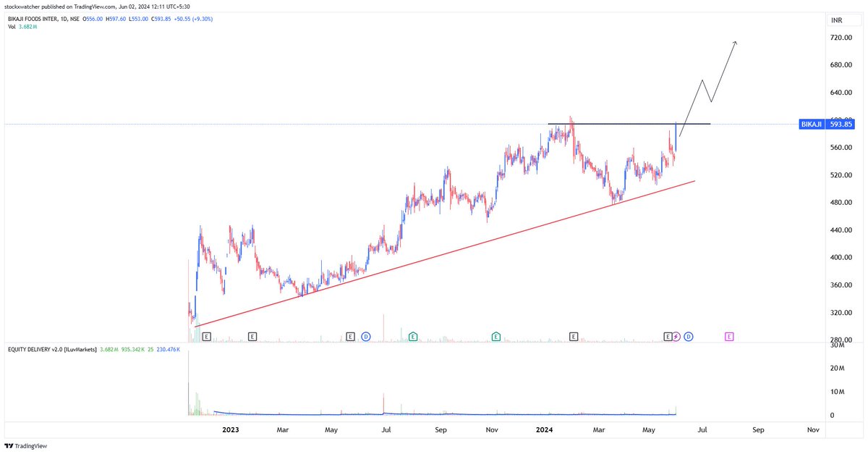Click the 640.00 price axis label
Image resolution: width=868 pixels, height=454 pixels.
(x=841, y=93)
